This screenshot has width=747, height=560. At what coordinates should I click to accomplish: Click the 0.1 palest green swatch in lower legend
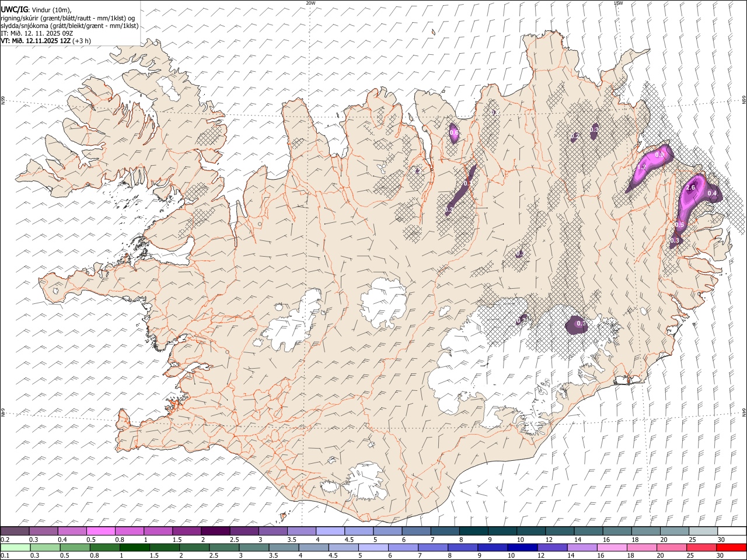[x=15, y=547]
